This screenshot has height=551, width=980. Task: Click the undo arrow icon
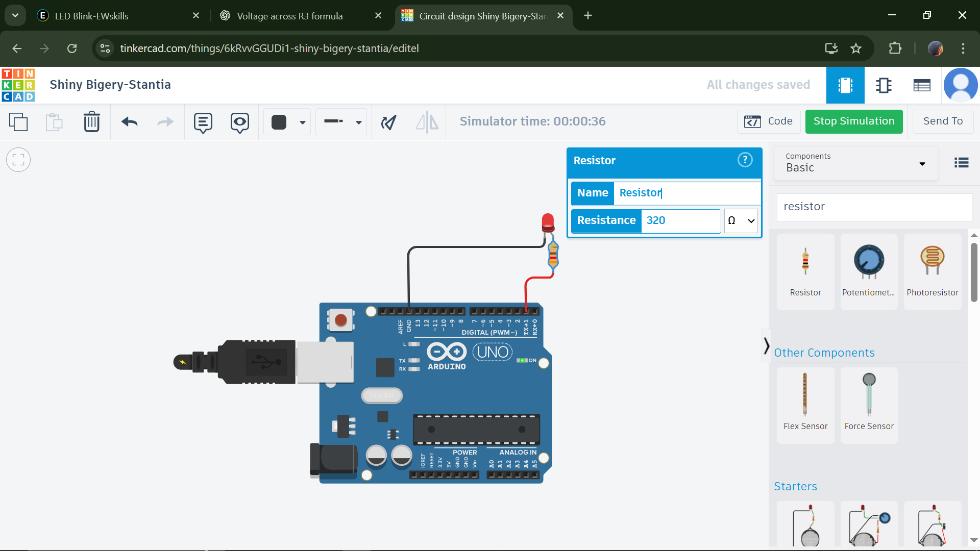coord(130,122)
